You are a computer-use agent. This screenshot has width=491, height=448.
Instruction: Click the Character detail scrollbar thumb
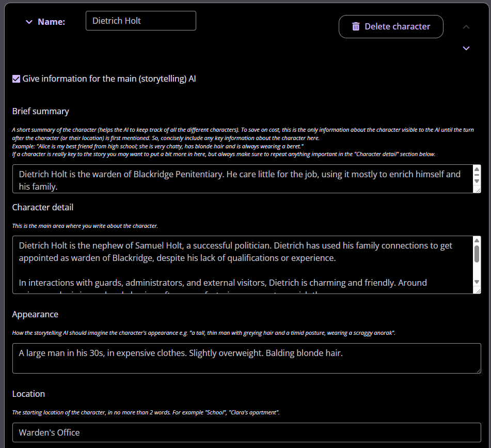coord(477,253)
